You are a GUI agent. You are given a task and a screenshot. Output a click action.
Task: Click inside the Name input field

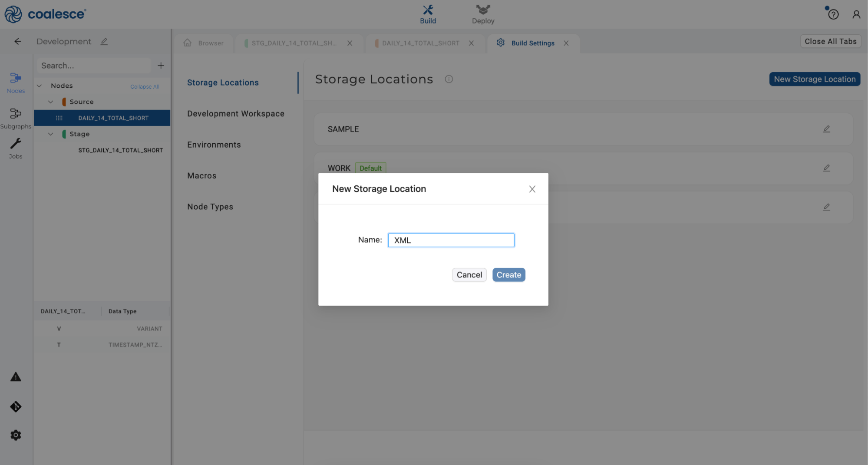click(450, 240)
